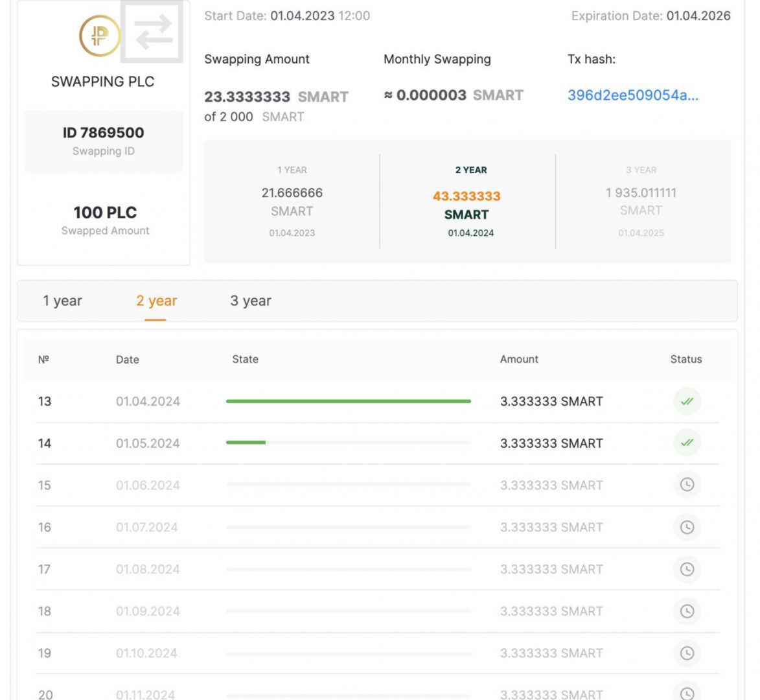Switch to the 1 year tab
This screenshot has width=760, height=700.
tap(62, 301)
